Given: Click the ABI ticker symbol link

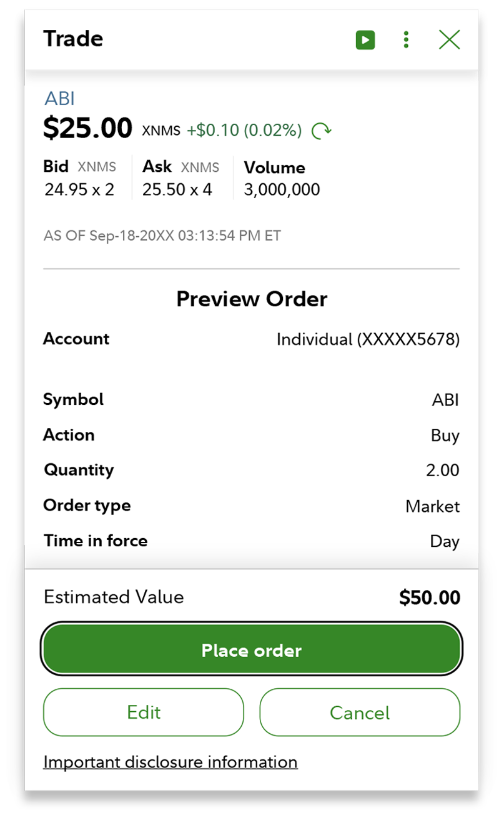Looking at the screenshot, I should point(59,99).
